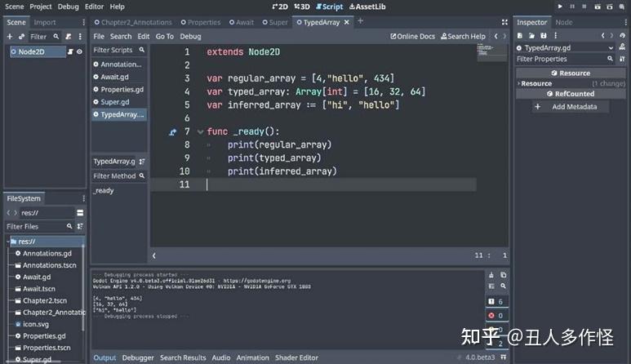Switch to the 2D workspace
Viewport: 631px width, 364px height.
280,7
